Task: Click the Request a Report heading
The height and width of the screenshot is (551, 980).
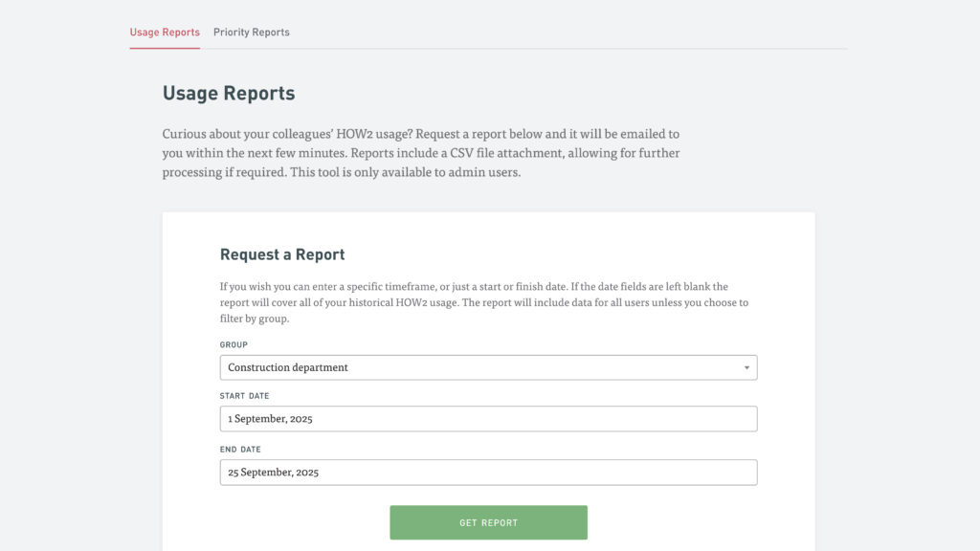Action: 282,254
